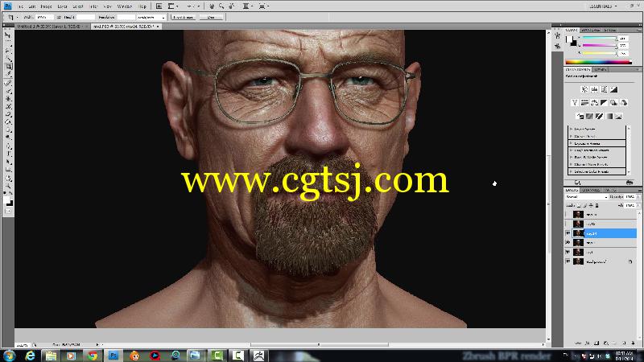Viewport: 644px width, 362px height.
Task: Open the Image menu
Action: click(x=46, y=6)
